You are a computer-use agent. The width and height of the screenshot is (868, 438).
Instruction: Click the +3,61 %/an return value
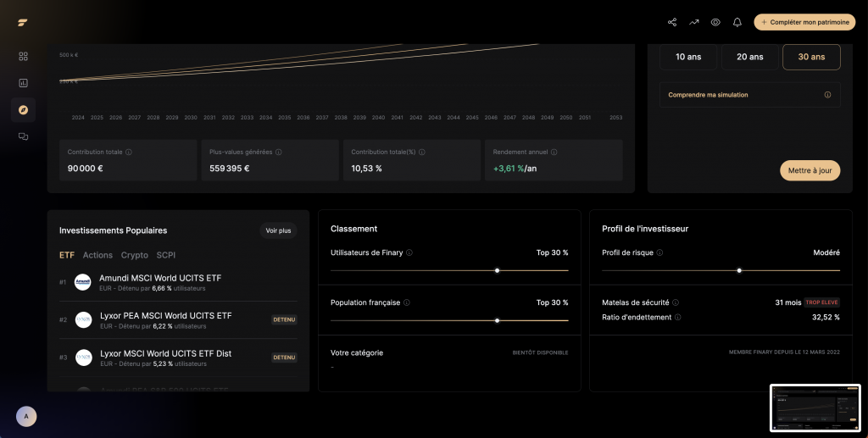pos(515,168)
